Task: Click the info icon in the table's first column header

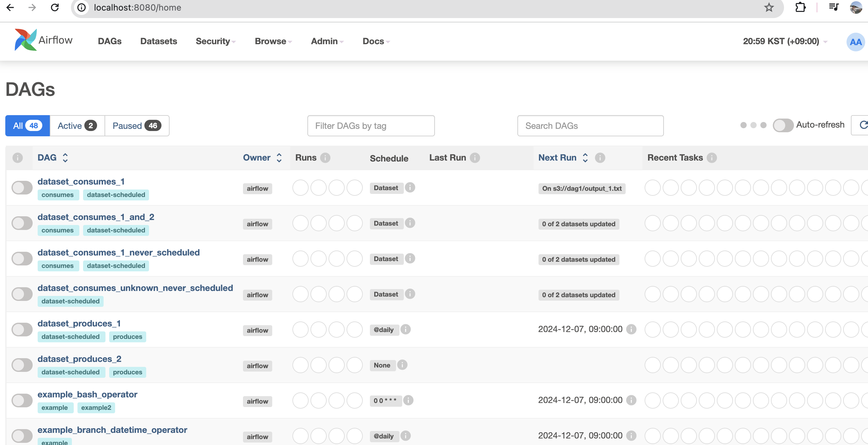Action: click(17, 157)
